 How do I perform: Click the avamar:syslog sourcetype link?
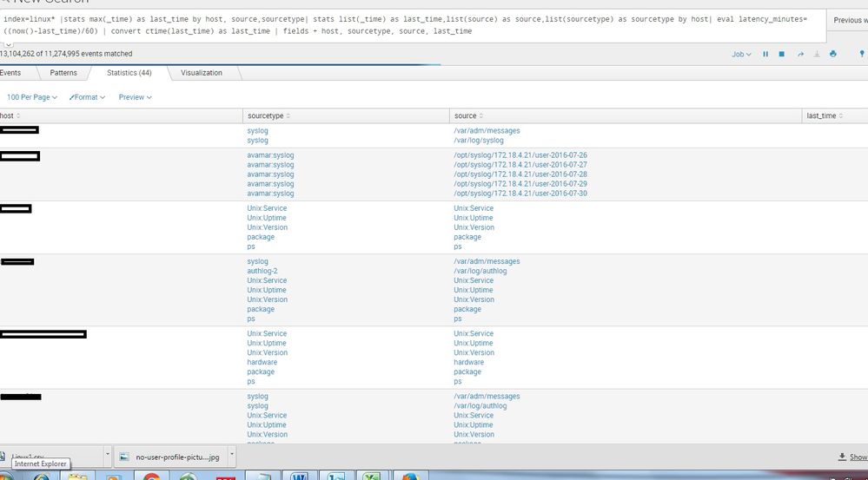tap(270, 155)
